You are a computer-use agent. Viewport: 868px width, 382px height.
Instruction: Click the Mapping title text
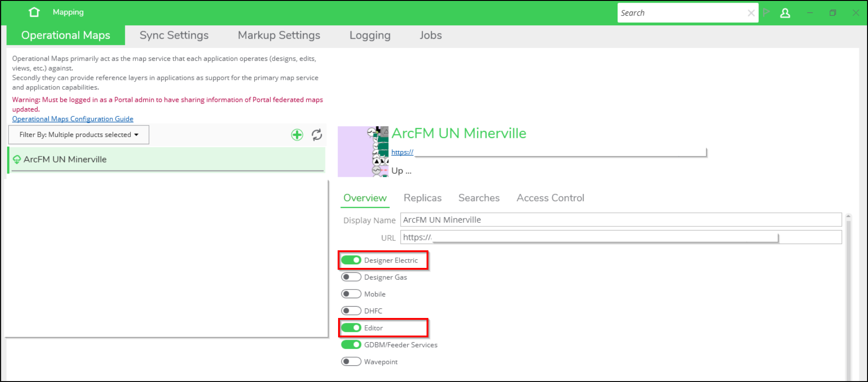click(x=68, y=12)
